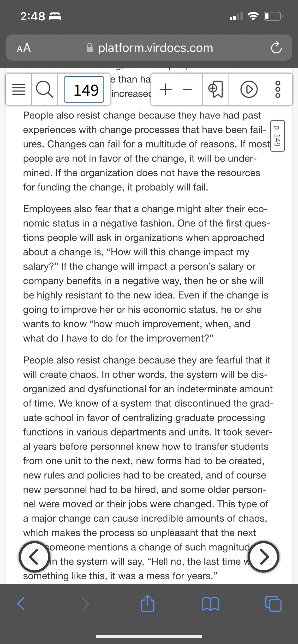
Task: Zoom out with the minus icon
Action: click(187, 90)
